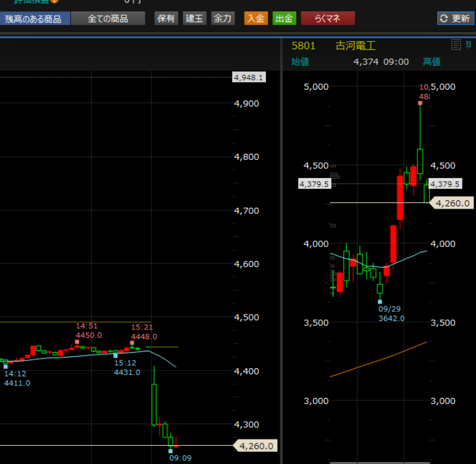Image resolution: width=476 pixels, height=464 pixels.
Task: Click the red high-price marker atop daily chart
Action: 420,103
